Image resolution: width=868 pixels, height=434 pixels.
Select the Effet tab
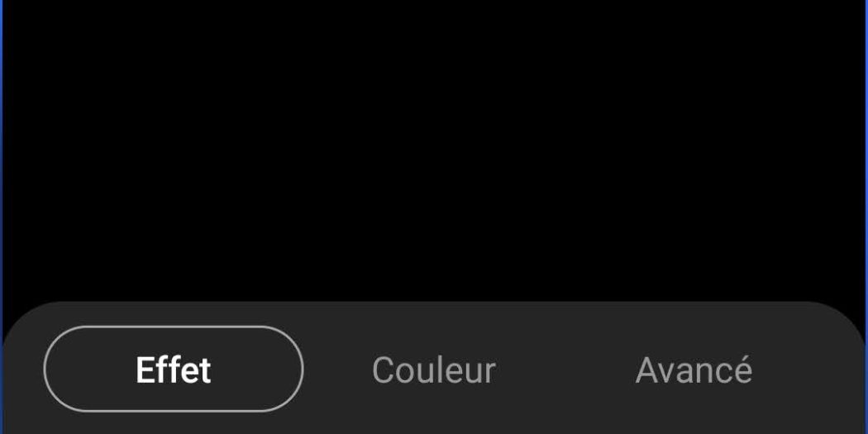[x=174, y=369]
